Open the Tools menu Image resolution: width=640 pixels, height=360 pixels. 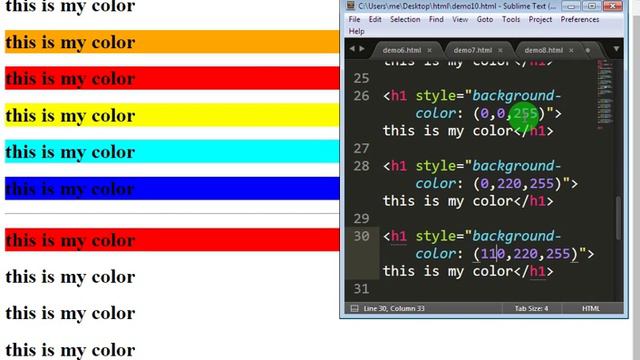(511, 19)
